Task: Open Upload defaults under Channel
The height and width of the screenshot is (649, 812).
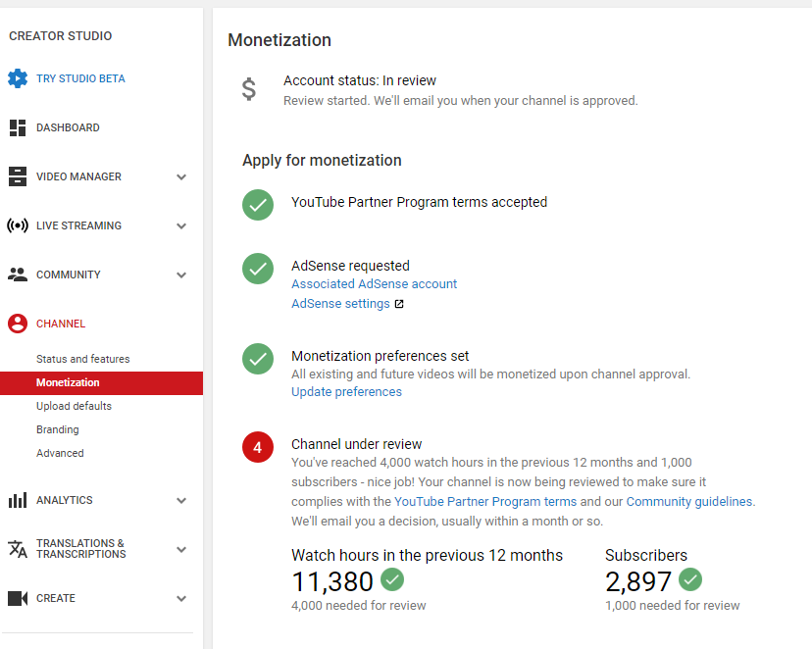Action: pyautogui.click(x=75, y=406)
